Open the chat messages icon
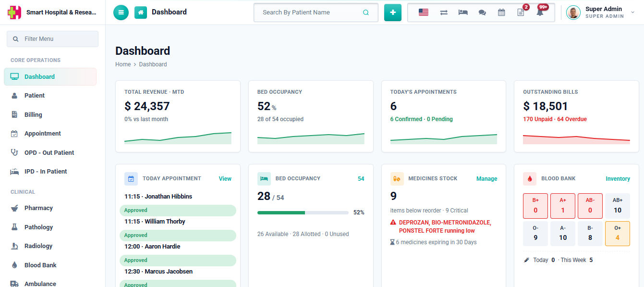 (482, 13)
